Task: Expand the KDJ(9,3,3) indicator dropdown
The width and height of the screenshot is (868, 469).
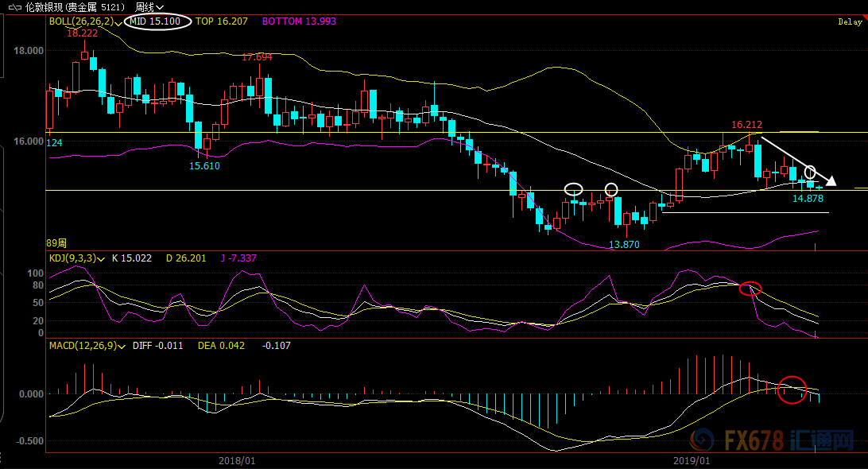Action: (103, 258)
